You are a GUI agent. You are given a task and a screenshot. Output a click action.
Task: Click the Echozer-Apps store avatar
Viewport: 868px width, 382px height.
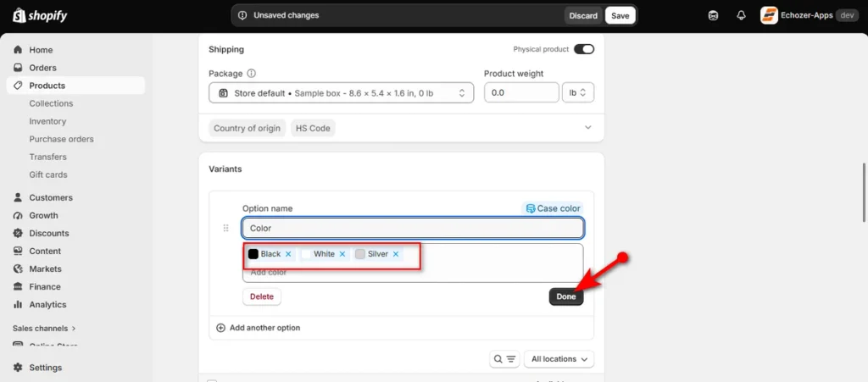click(x=769, y=15)
